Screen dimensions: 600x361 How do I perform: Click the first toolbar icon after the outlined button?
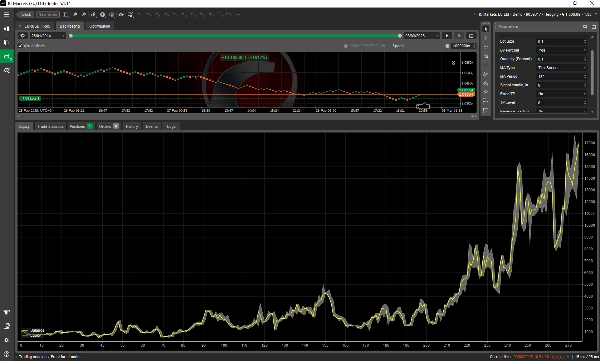pos(66,15)
